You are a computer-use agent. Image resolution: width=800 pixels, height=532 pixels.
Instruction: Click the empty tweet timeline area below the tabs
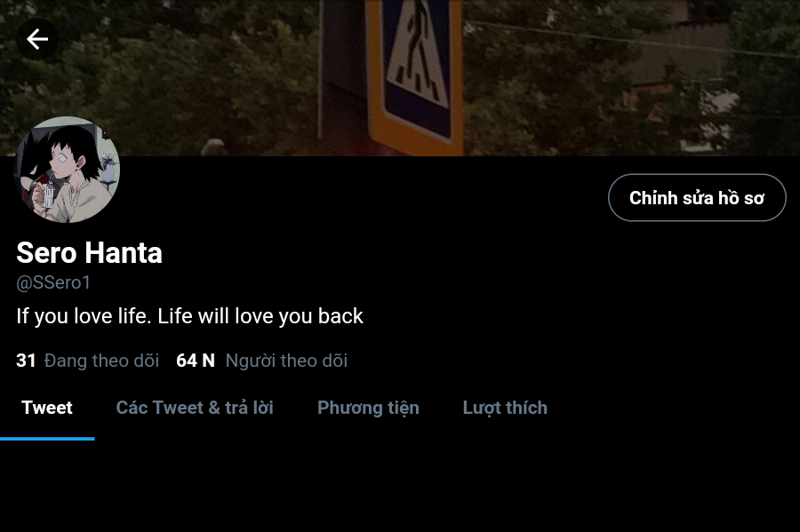[x=400, y=487]
